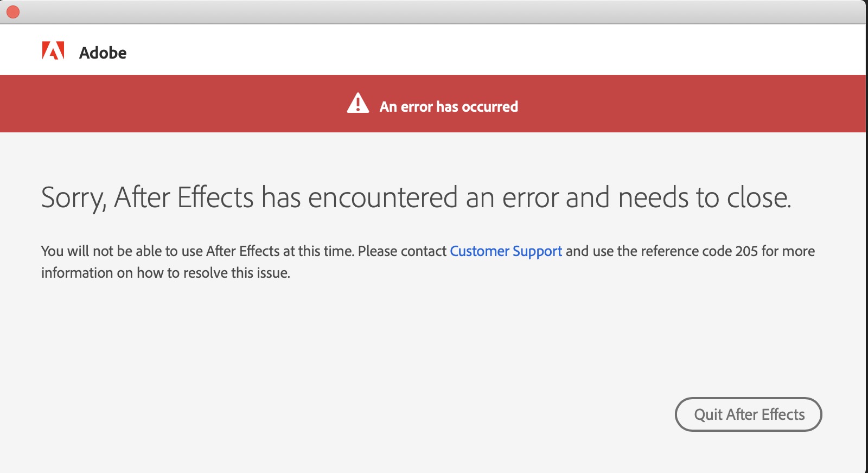Click the Quit After Effects button
The image size is (868, 473).
click(748, 414)
